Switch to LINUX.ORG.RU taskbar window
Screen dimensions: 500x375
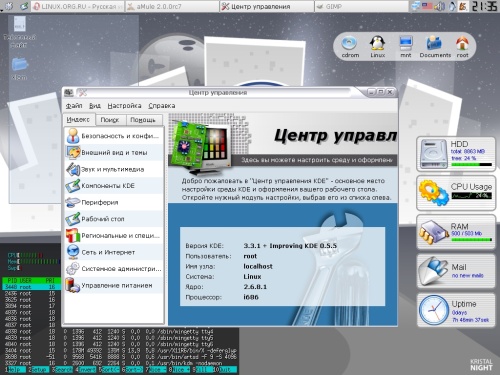(x=77, y=6)
